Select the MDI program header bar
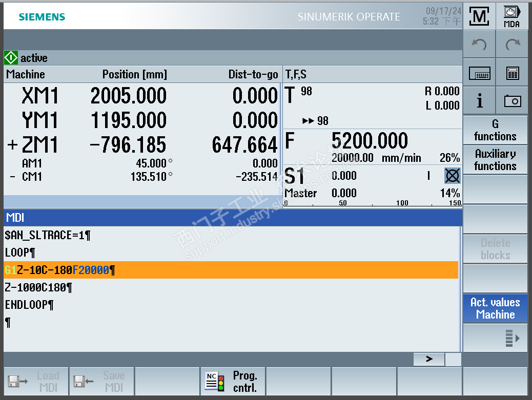The height and width of the screenshot is (400, 532). click(x=233, y=218)
